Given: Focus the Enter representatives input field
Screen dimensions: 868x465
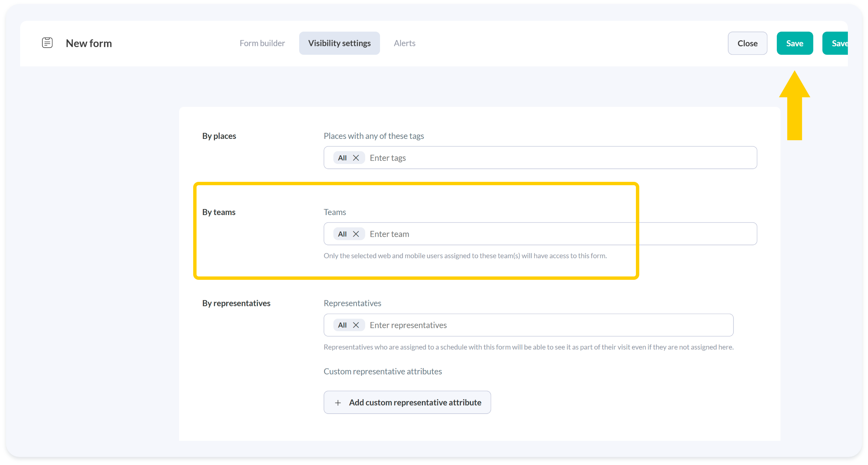Looking at the screenshot, I should 539,325.
